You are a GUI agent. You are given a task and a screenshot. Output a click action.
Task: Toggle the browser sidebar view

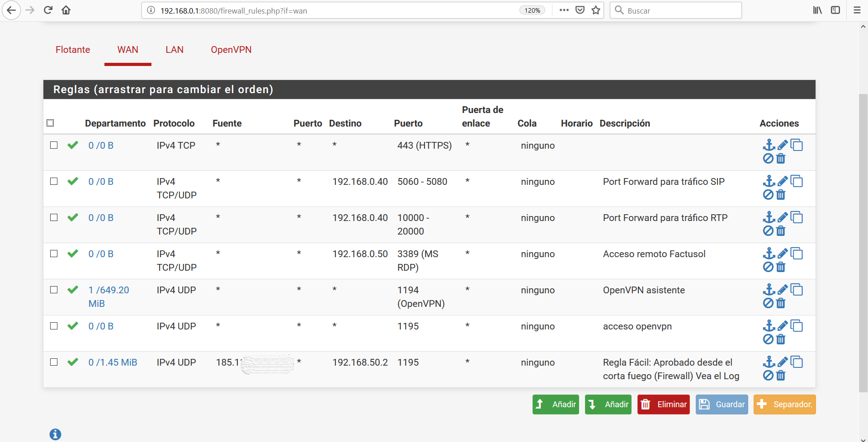point(835,10)
